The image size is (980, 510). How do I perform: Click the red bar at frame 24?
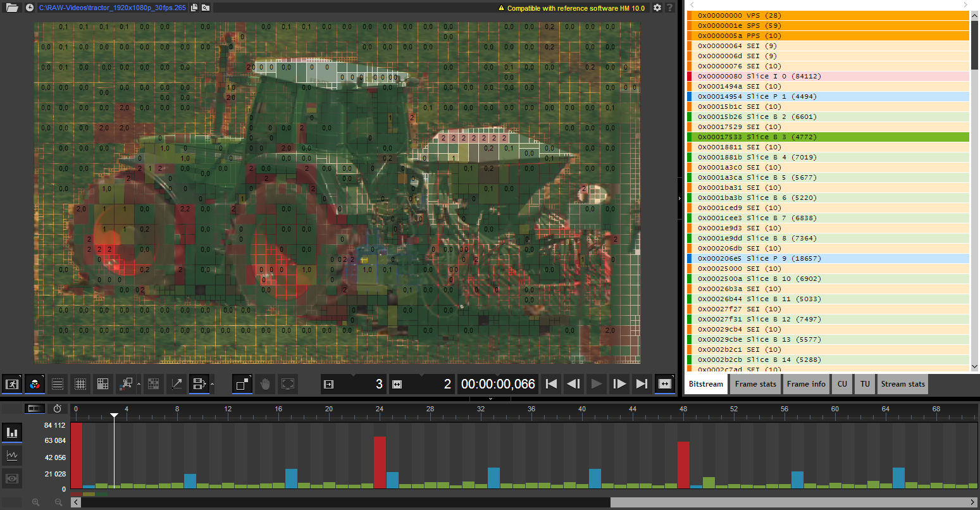tap(380, 462)
